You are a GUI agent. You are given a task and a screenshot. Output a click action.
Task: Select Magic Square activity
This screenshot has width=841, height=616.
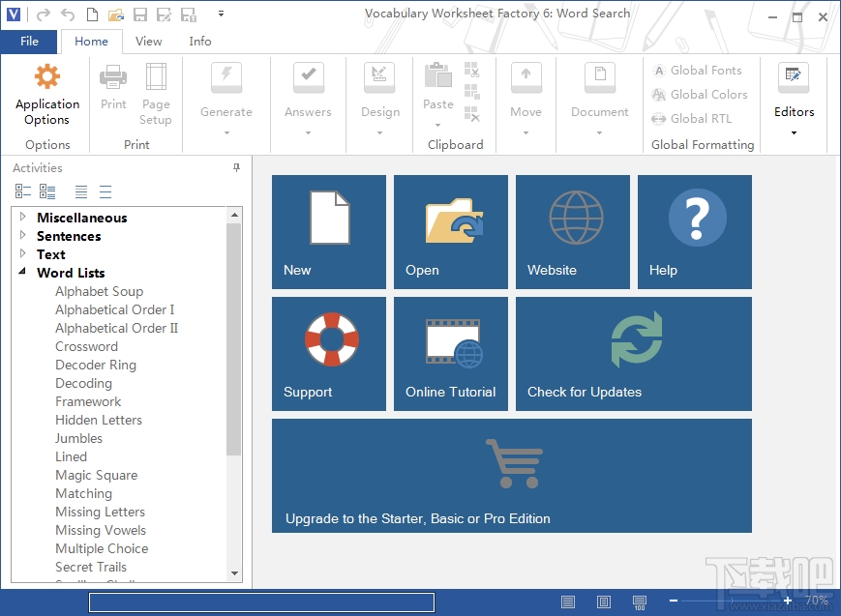point(96,475)
